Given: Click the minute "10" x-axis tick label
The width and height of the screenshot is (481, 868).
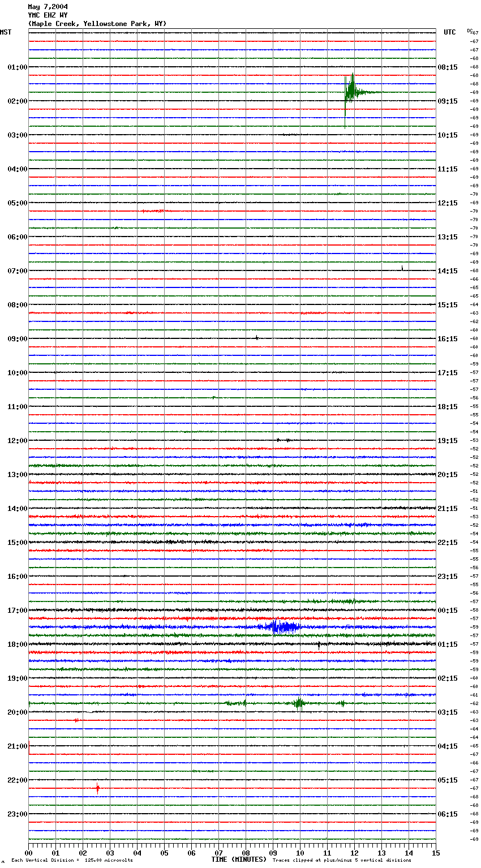Looking at the screenshot, I should (300, 853).
